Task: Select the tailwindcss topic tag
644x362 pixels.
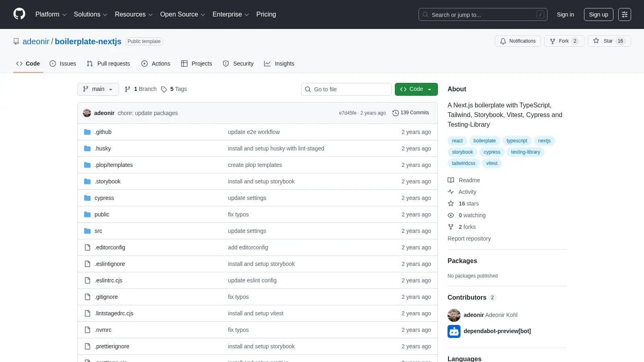Action: click(463, 163)
